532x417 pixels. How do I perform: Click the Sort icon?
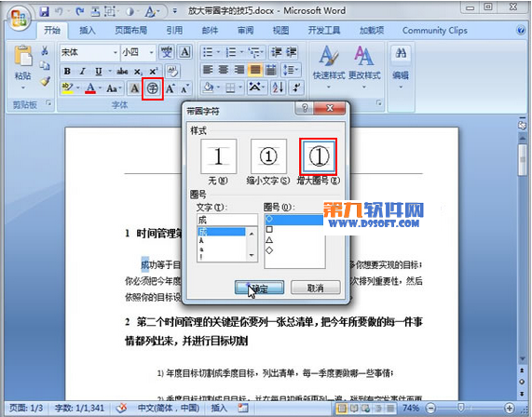coord(278,88)
